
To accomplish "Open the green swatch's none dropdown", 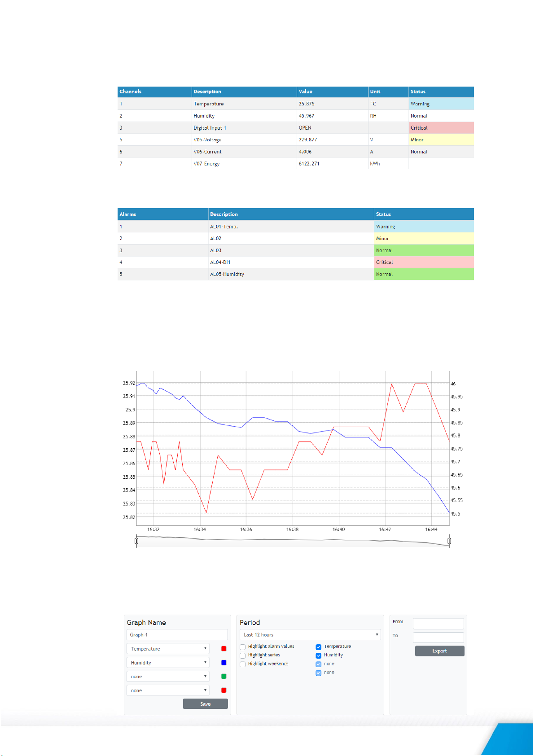I will [x=168, y=677].
